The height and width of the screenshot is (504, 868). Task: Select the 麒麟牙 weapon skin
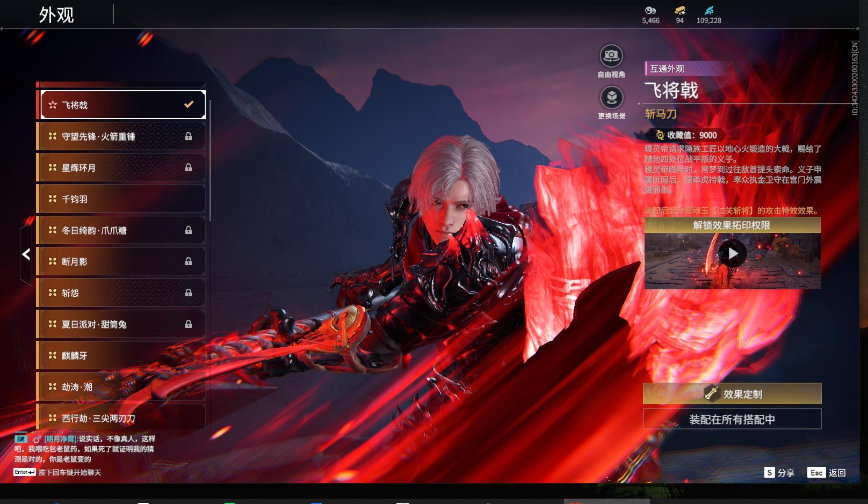(121, 355)
